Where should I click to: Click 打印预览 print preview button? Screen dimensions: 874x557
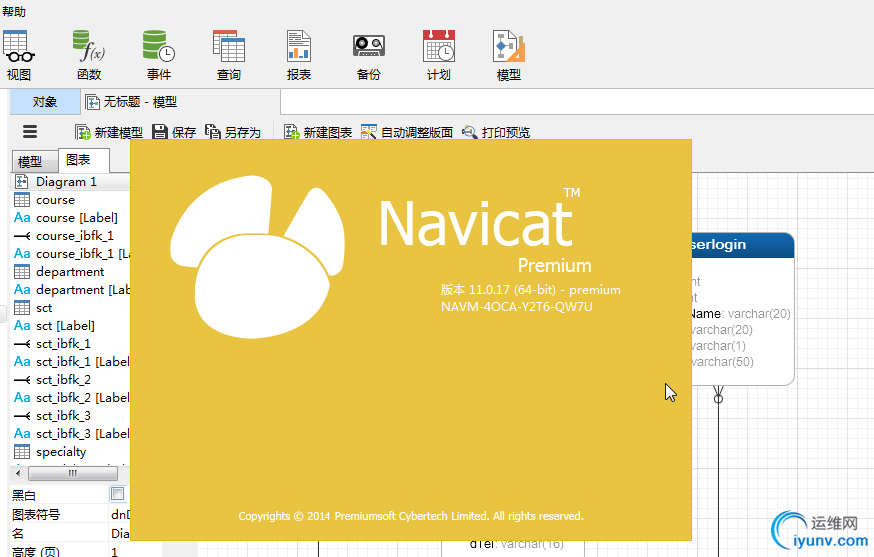[x=496, y=132]
